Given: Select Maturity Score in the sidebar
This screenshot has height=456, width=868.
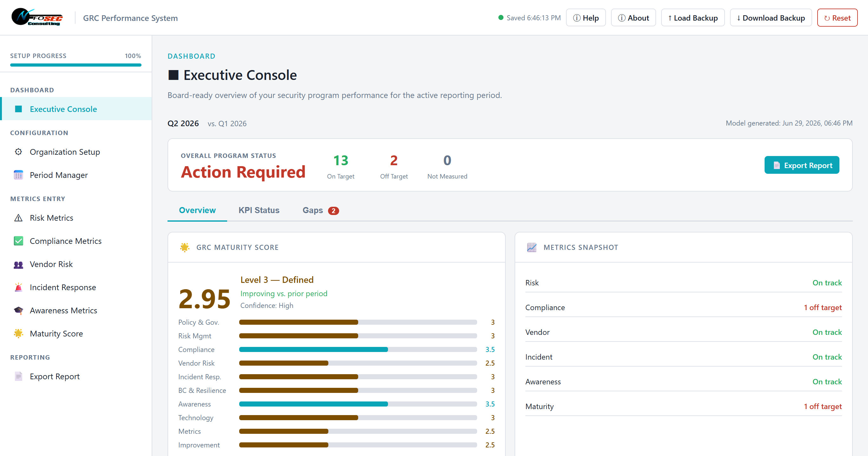Looking at the screenshot, I should pos(76,333).
